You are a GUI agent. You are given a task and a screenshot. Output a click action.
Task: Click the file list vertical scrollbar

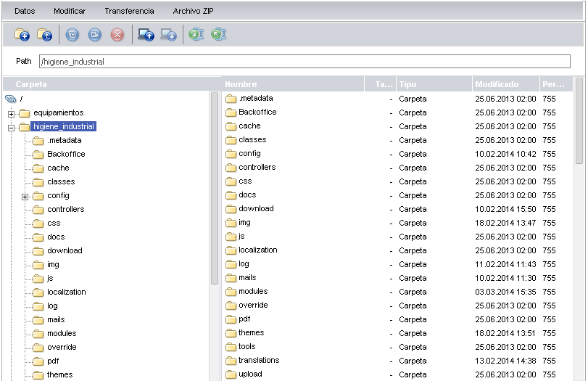[x=579, y=121]
